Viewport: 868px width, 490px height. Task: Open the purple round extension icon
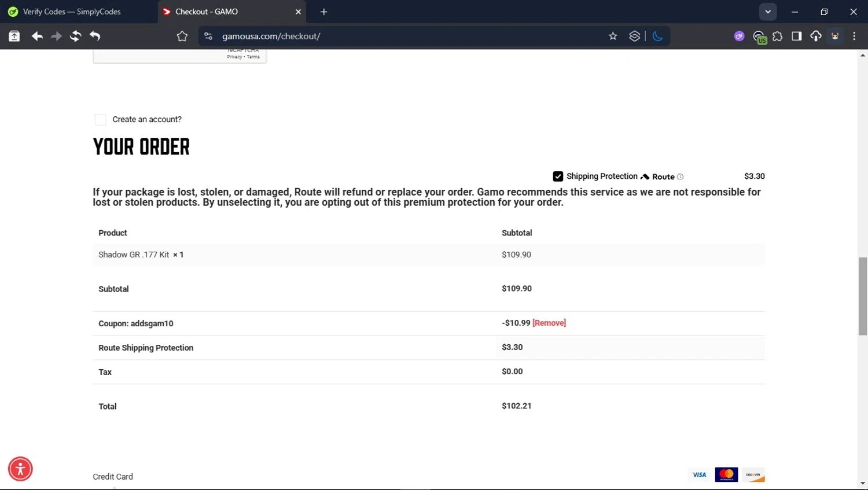coord(739,36)
